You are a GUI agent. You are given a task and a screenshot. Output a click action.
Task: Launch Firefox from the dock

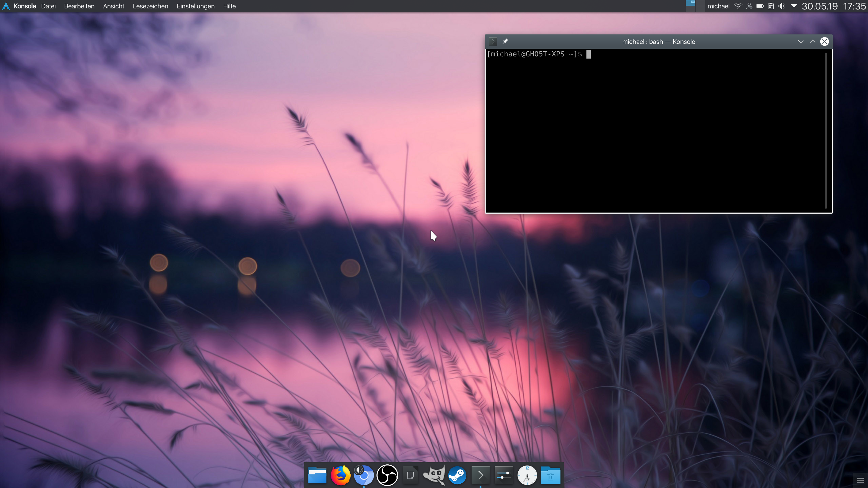coord(340,475)
